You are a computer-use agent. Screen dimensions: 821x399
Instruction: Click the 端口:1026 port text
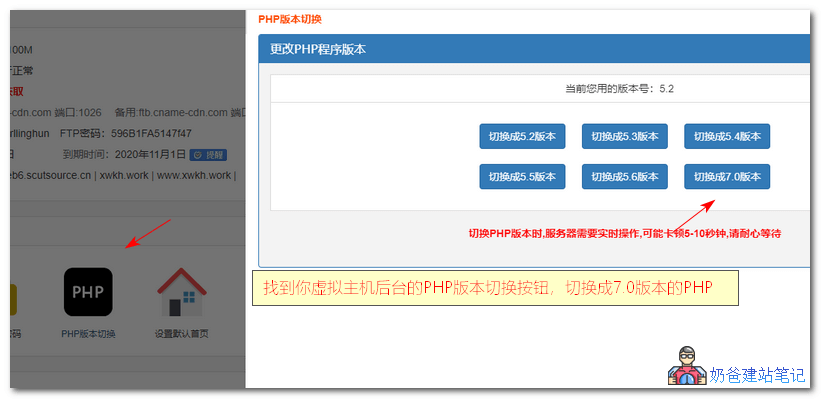pyautogui.click(x=77, y=113)
